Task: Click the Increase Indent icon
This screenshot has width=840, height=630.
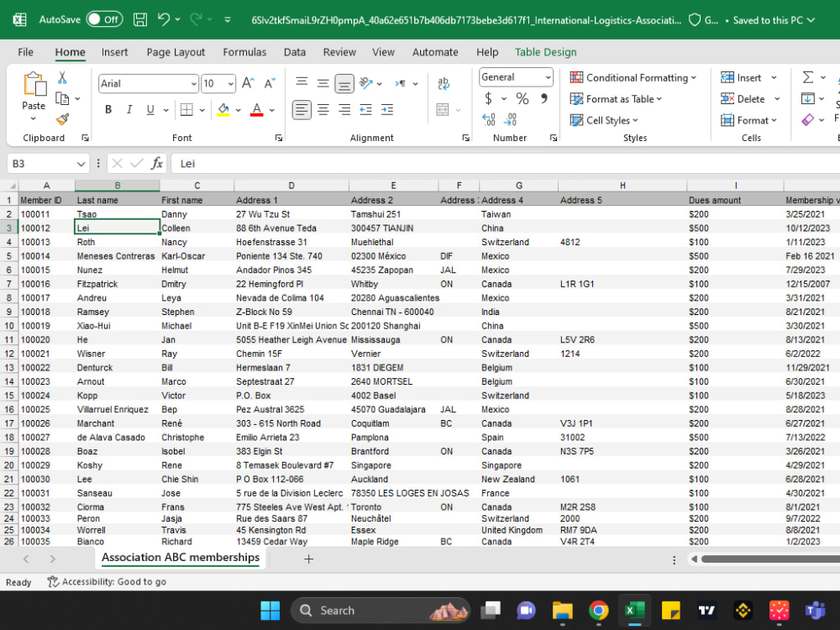Action: coord(386,110)
